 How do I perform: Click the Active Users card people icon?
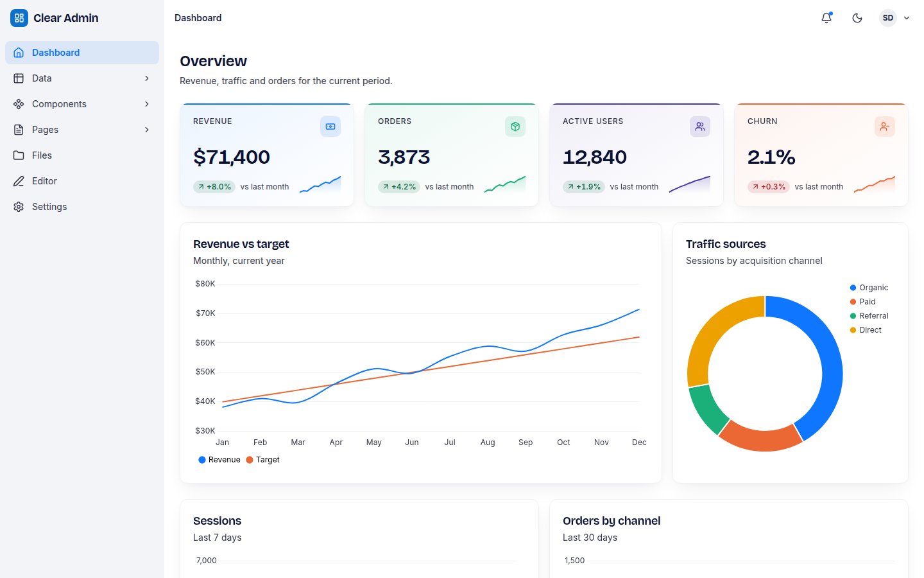pyautogui.click(x=700, y=127)
